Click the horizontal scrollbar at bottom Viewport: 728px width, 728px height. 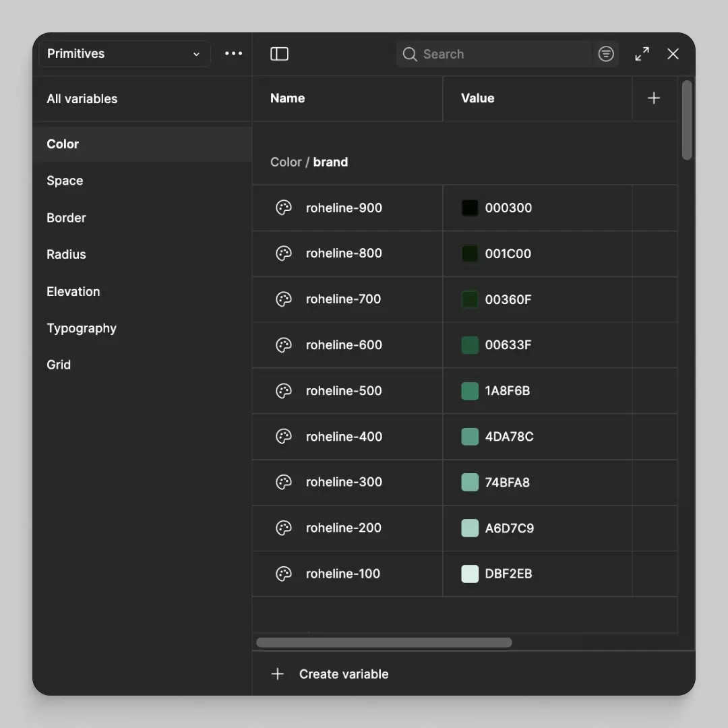(x=384, y=642)
